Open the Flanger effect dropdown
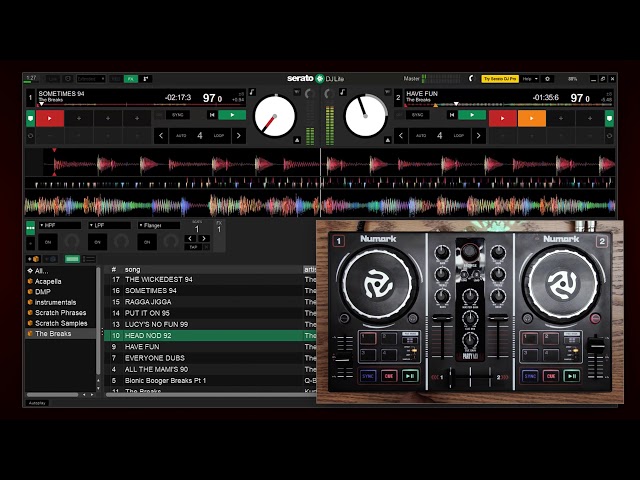This screenshot has height=480, width=640. [159, 225]
